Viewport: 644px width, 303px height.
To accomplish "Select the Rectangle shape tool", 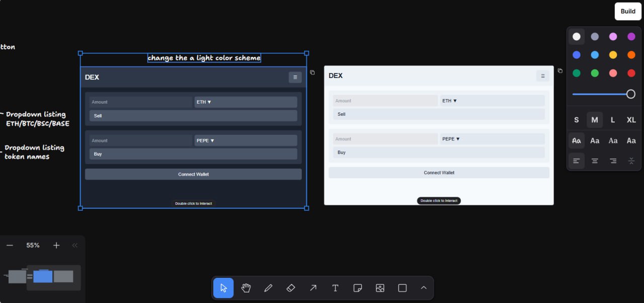I will click(x=403, y=288).
